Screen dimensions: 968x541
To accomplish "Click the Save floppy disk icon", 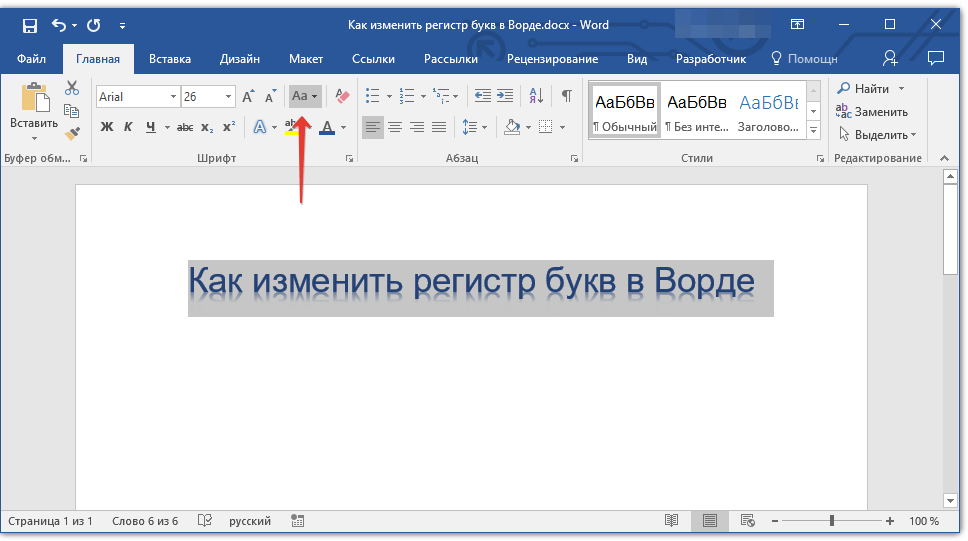I will point(29,24).
